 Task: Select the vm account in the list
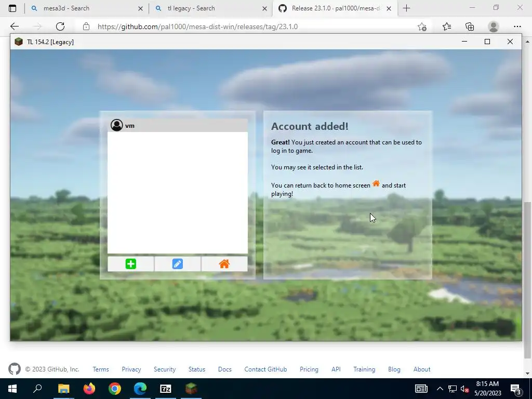pyautogui.click(x=178, y=126)
